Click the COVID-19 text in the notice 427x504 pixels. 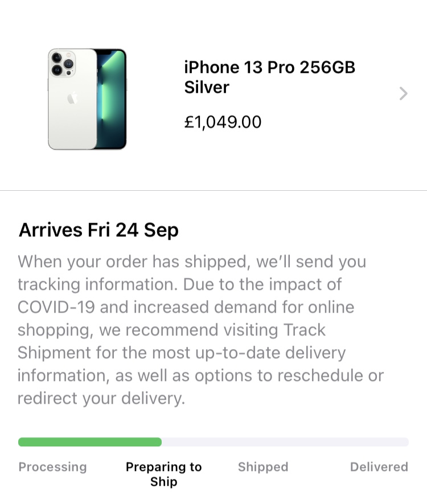coord(56,307)
